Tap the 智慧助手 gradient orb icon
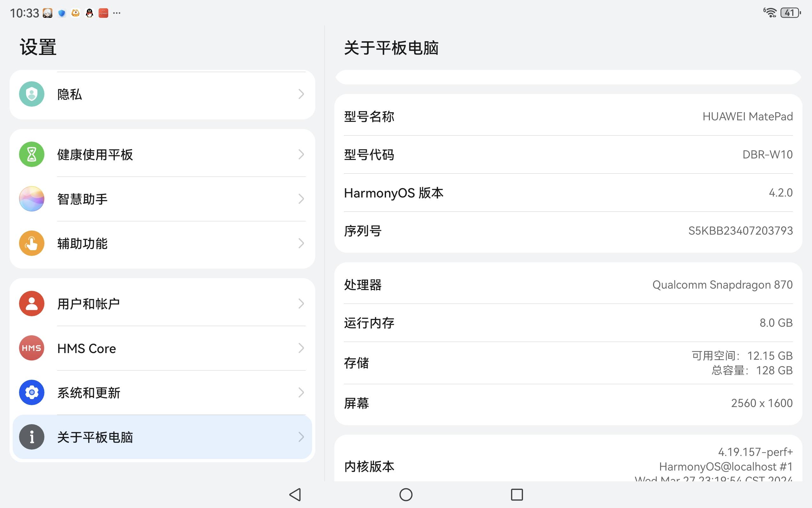The width and height of the screenshot is (812, 508). coord(31,199)
